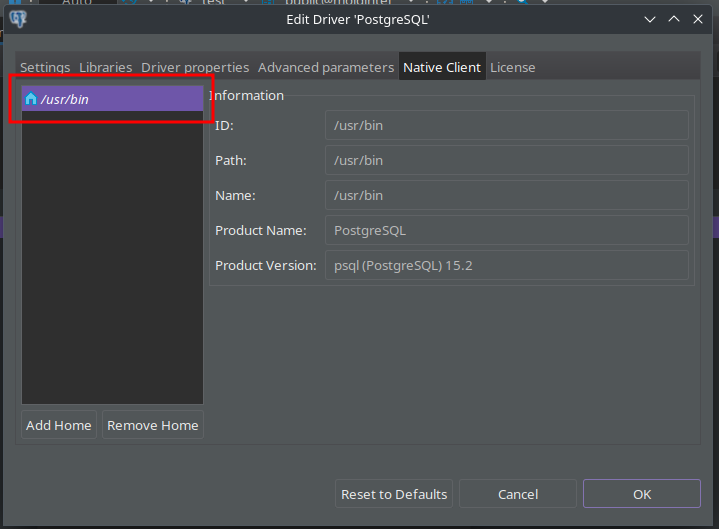Close the Edit Driver dialog window
Screen dimensions: 719x529
click(697, 19)
